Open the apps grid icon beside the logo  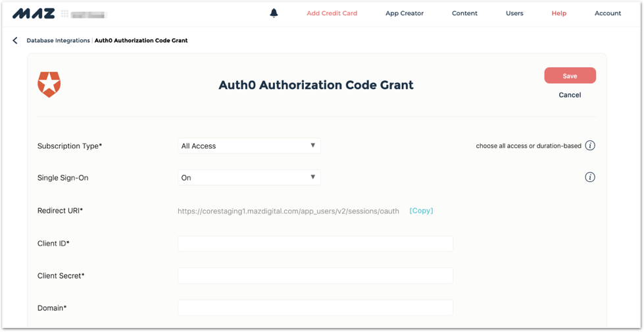[64, 14]
